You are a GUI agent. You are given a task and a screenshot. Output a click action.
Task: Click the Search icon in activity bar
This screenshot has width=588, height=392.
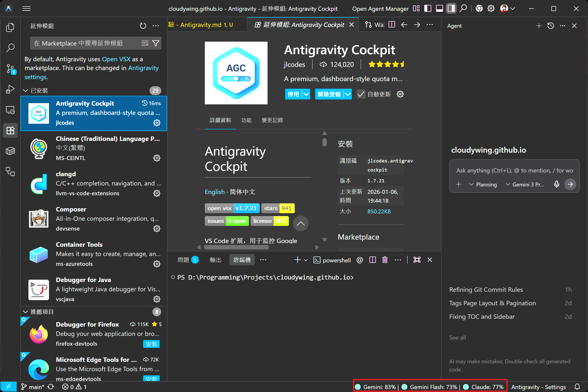(10, 48)
